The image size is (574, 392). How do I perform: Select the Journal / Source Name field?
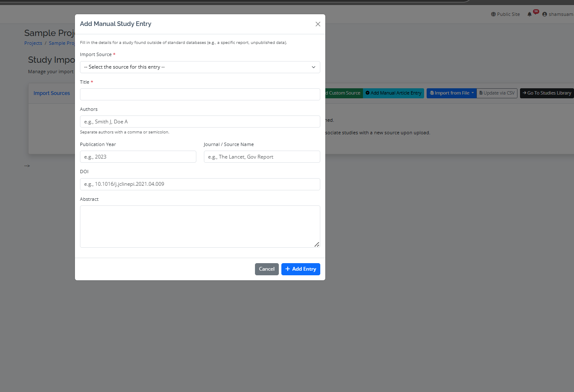pos(262,157)
